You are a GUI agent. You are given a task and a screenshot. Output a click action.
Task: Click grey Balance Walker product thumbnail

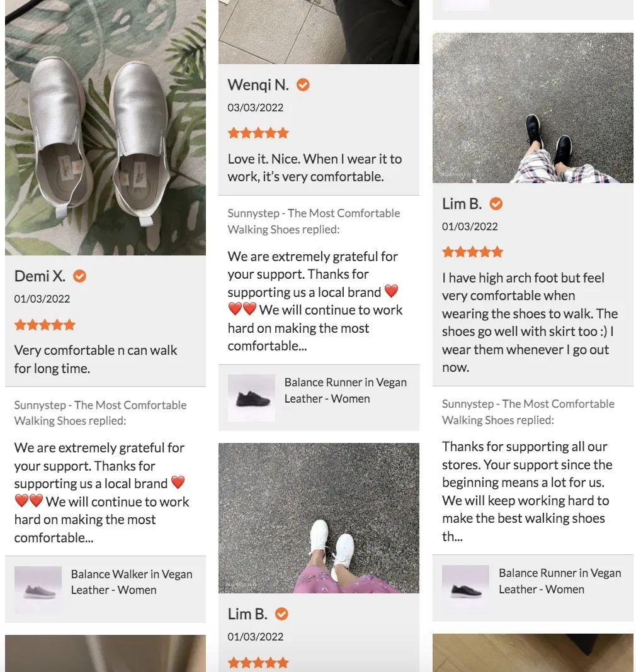[x=38, y=590]
